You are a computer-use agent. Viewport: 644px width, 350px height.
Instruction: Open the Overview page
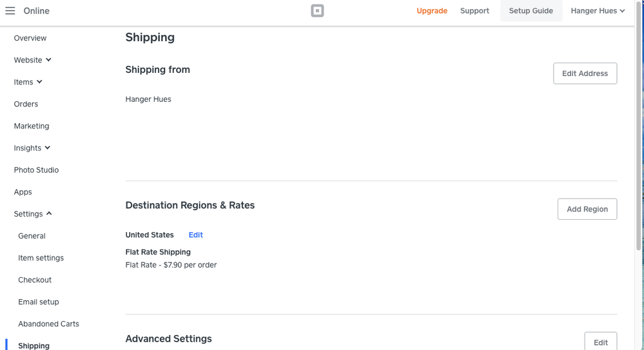[x=30, y=38]
